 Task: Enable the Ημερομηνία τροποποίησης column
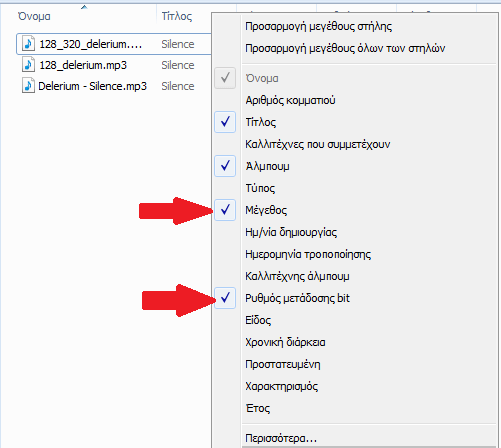pyautogui.click(x=308, y=254)
